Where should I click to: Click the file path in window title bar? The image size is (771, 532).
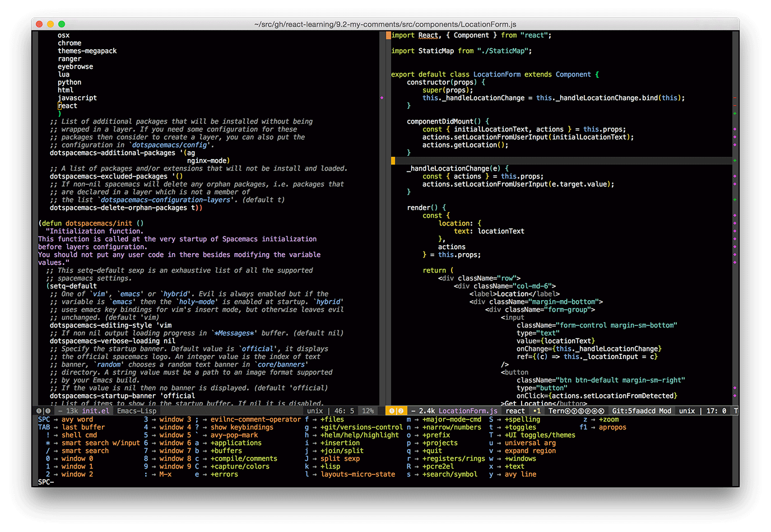[x=386, y=24]
